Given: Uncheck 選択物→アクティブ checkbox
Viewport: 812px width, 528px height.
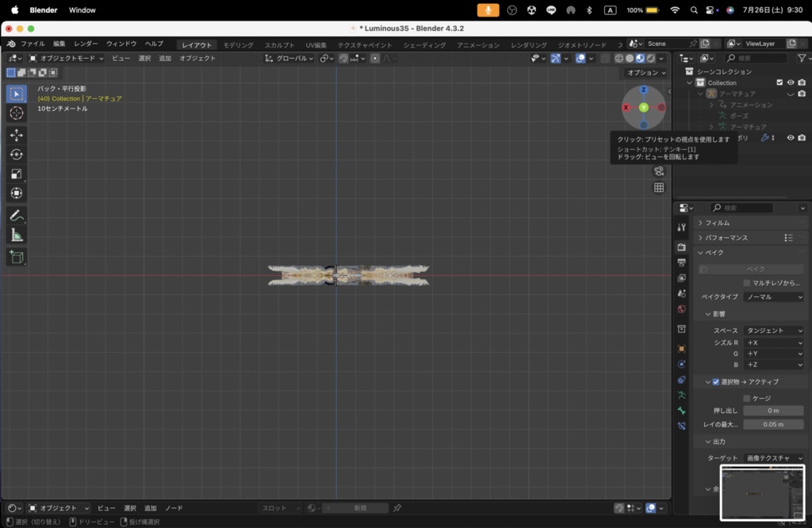Looking at the screenshot, I should point(716,382).
